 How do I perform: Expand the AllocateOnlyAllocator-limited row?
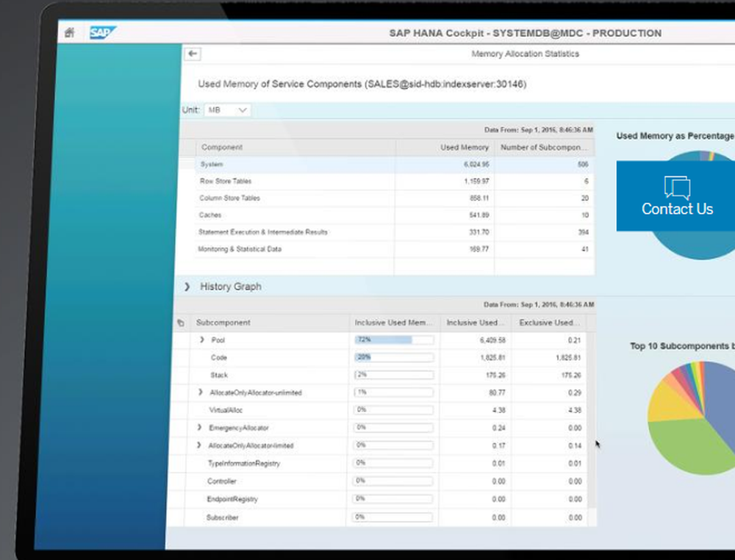(198, 445)
